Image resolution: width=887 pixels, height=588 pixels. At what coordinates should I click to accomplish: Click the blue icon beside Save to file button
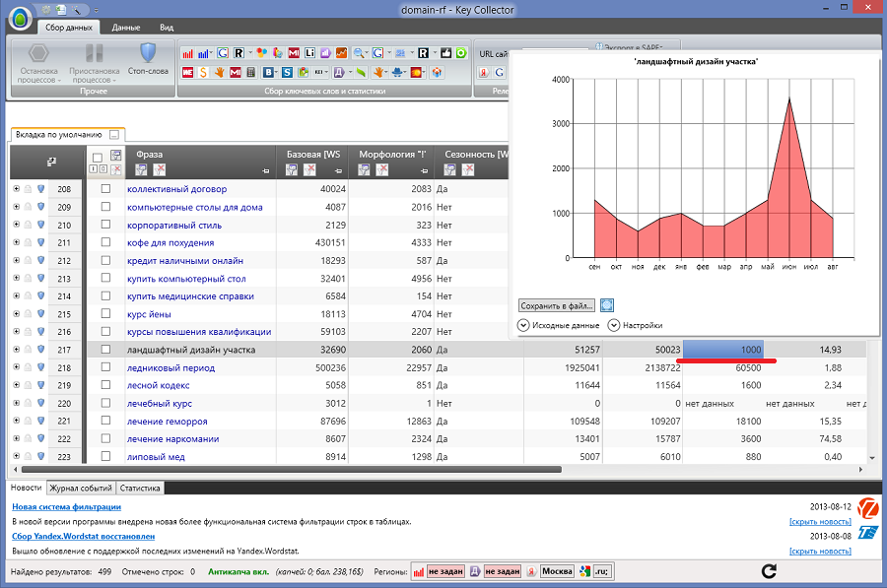tap(607, 305)
